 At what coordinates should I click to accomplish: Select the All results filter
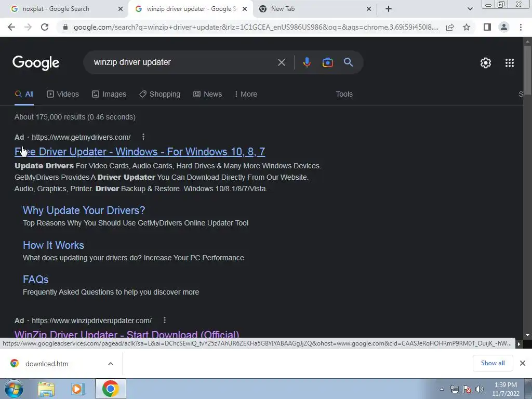point(24,95)
